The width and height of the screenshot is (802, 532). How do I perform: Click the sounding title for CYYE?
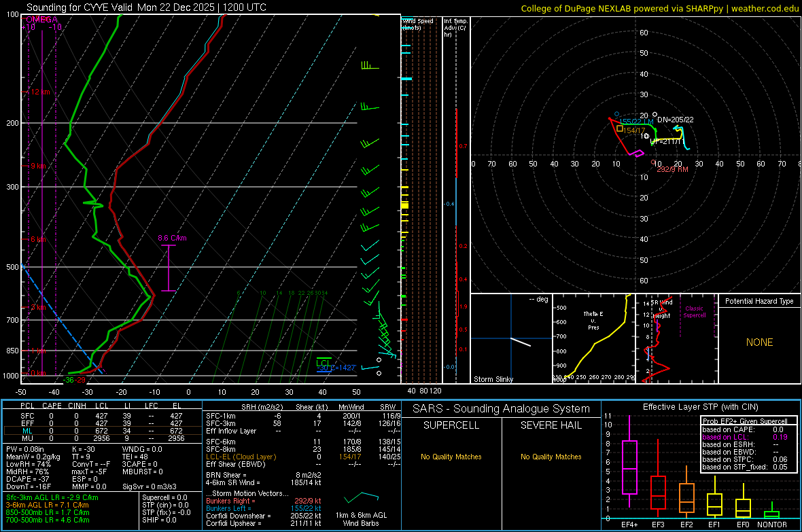[x=146, y=7]
